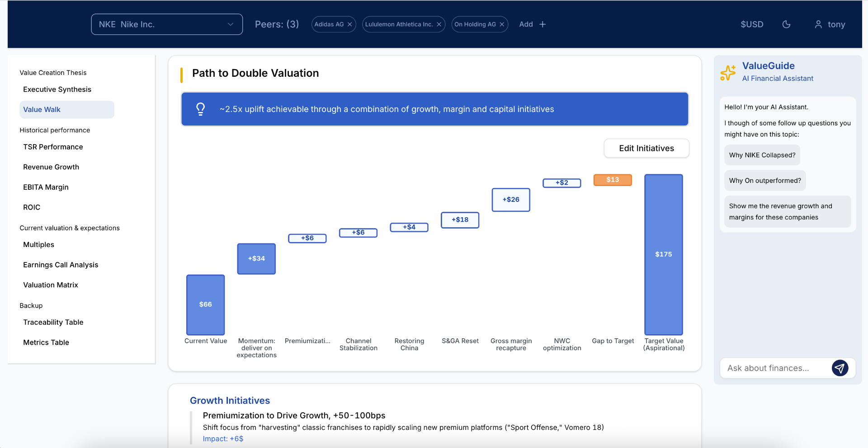Remove On Holding AG peer

[x=502, y=24]
